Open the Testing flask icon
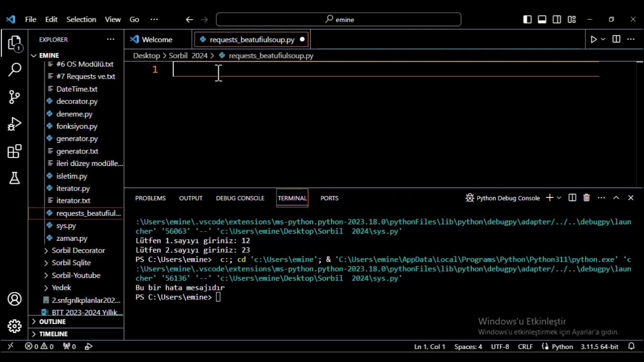The image size is (644, 362). pos(14,178)
